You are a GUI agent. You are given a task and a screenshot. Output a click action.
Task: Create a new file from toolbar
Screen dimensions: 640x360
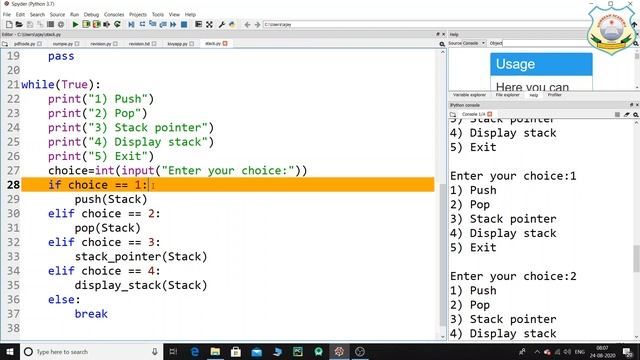9,24
